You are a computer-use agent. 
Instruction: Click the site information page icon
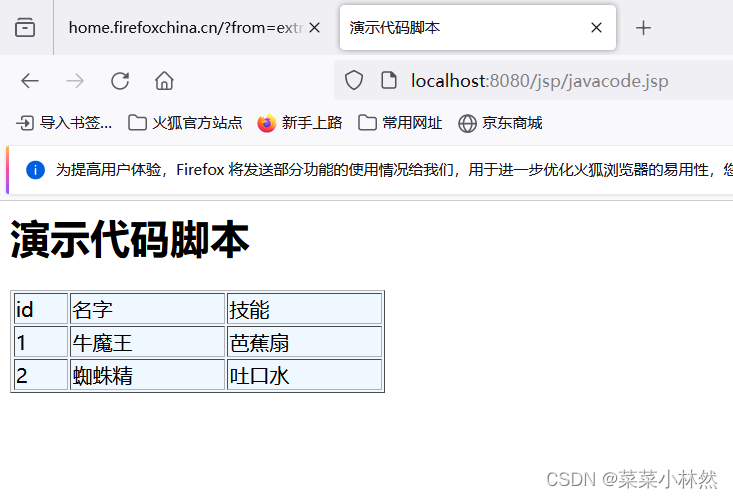pyautogui.click(x=389, y=80)
